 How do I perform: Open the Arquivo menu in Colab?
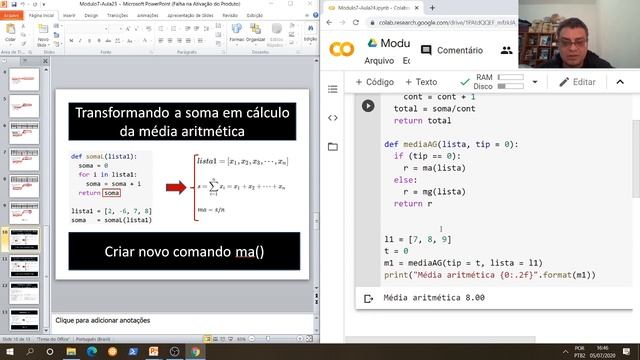point(379,61)
